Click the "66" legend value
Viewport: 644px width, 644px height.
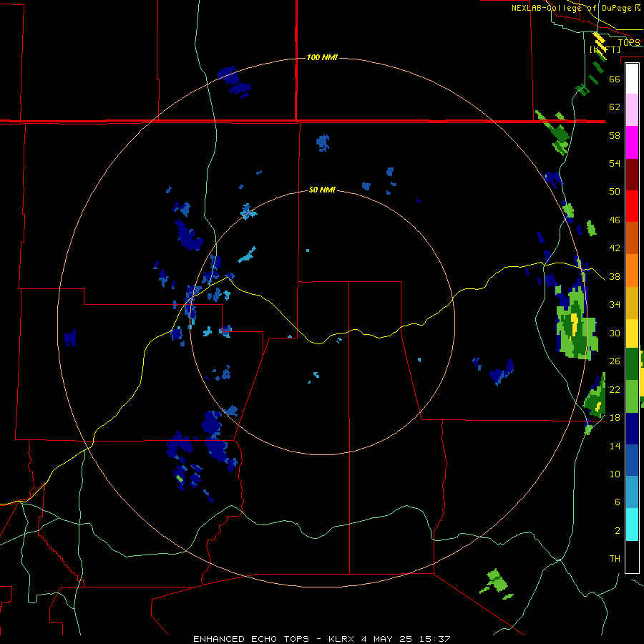tap(615, 79)
